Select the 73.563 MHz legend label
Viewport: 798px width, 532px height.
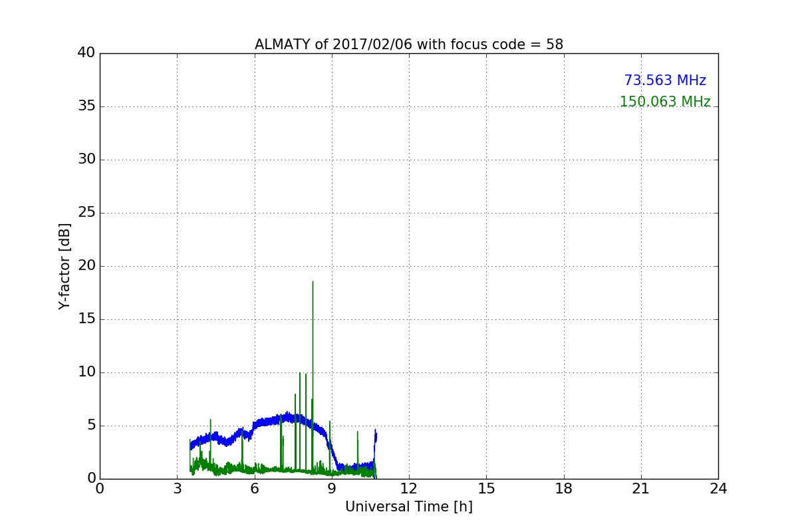point(665,80)
